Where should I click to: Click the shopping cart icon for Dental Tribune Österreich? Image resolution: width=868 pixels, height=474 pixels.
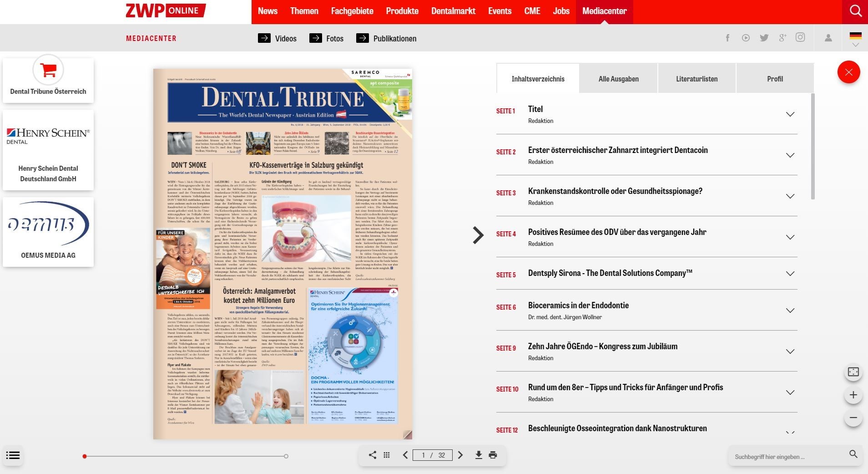point(48,70)
